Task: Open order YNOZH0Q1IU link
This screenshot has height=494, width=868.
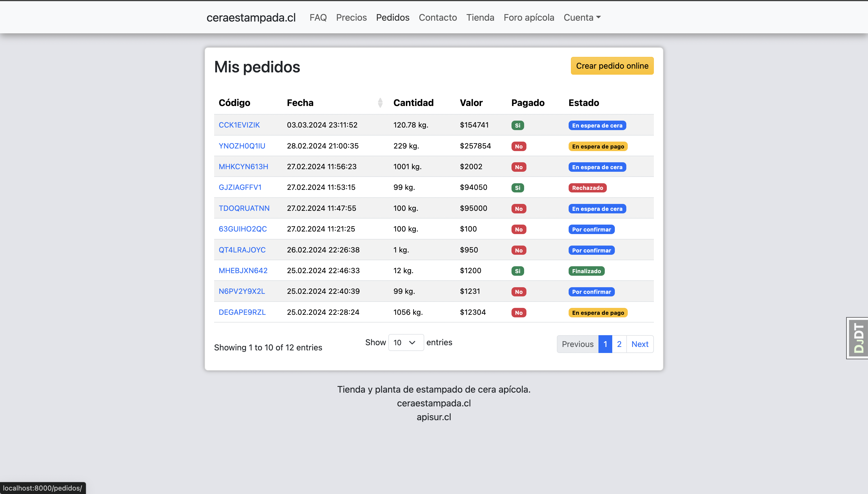Action: click(242, 146)
